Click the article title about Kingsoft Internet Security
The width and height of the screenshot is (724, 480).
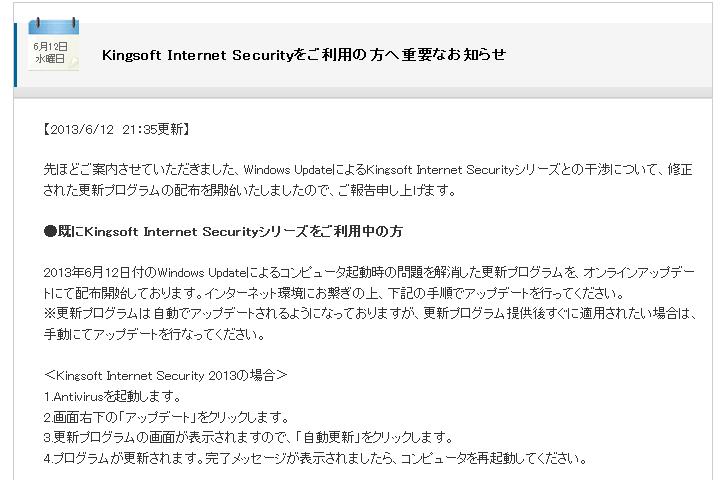(304, 54)
